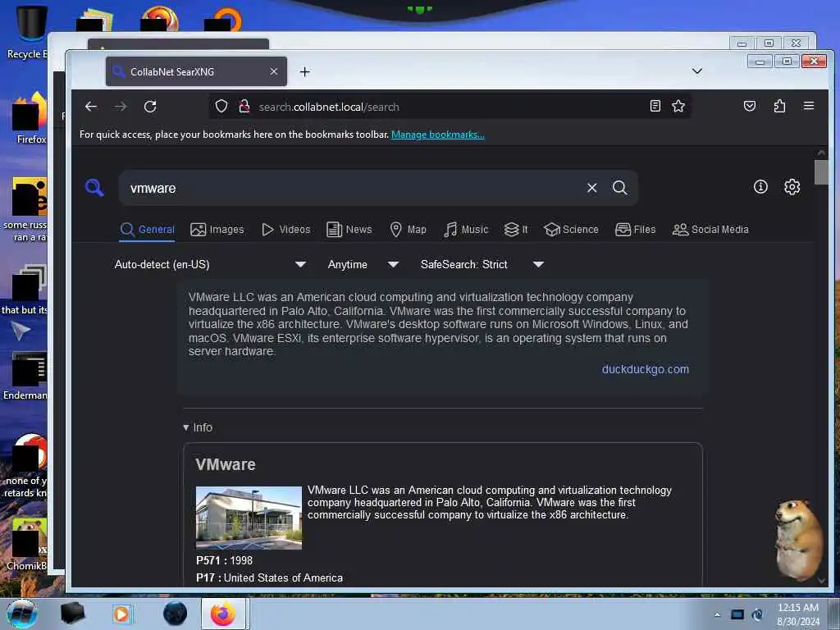This screenshot has height=630, width=840.
Task: Open the Enderman desktop icon
Action: (25, 376)
